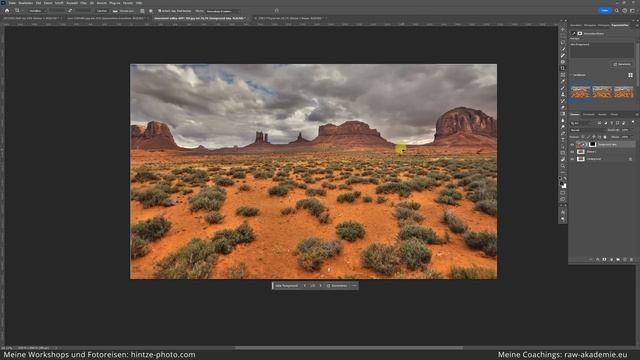Click Generieren in the Properties panel
The image size is (640, 360).
click(x=622, y=64)
